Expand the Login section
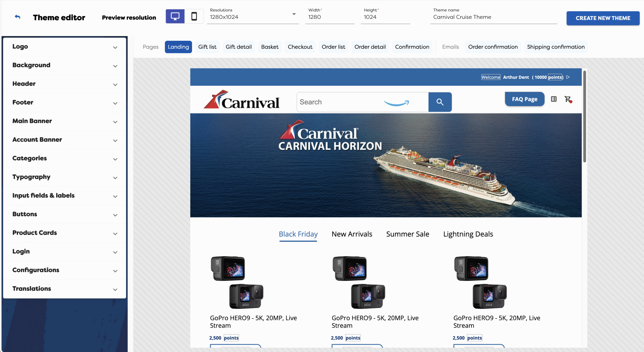 tap(65, 252)
